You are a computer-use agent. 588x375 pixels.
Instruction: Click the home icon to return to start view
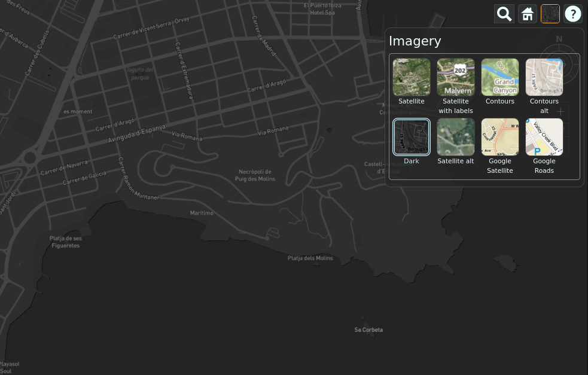[x=527, y=13]
